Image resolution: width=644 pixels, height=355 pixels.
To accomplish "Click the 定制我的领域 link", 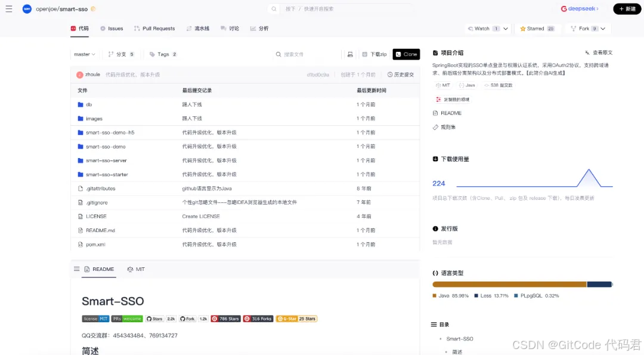I will [x=453, y=100].
